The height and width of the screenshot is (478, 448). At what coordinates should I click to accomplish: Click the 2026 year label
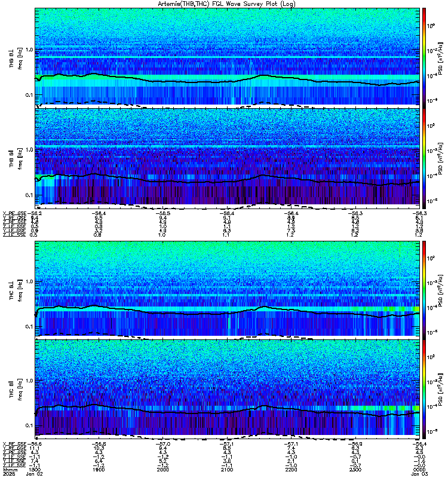tap(8, 474)
